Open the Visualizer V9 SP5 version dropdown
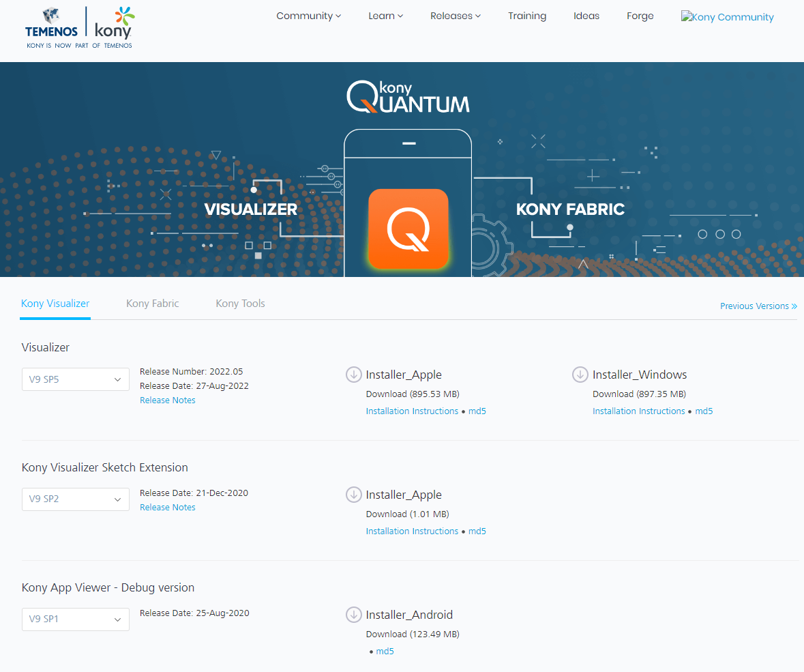Screen dimensions: 804x672 point(76,379)
